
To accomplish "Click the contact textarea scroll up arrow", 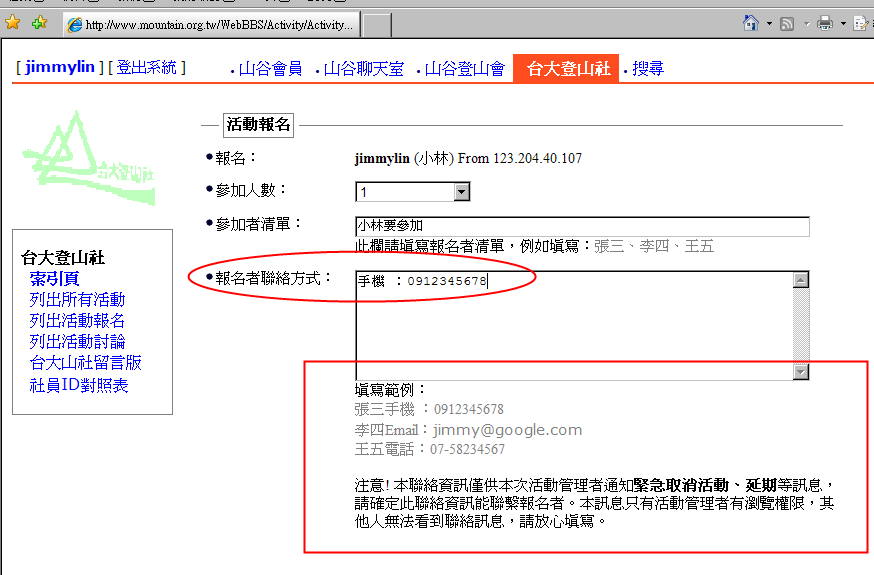I will coord(801,280).
